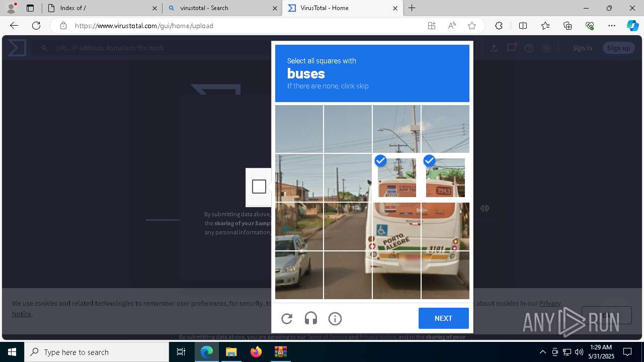644x362 pixels.
Task: Open the Favorites list
Action: pyautogui.click(x=545, y=26)
